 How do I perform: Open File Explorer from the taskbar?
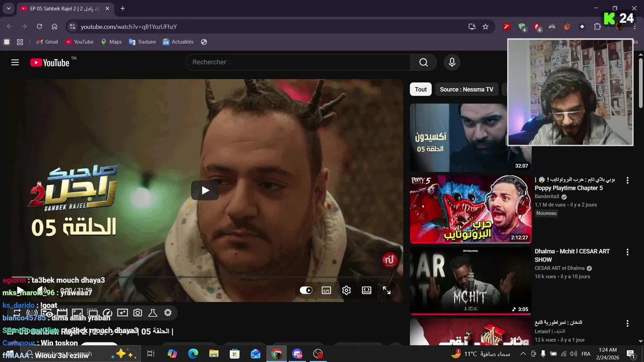[x=214, y=354]
